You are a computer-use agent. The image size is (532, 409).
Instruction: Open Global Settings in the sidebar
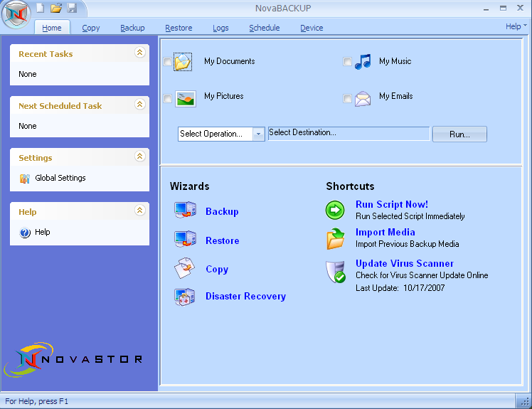coord(60,178)
